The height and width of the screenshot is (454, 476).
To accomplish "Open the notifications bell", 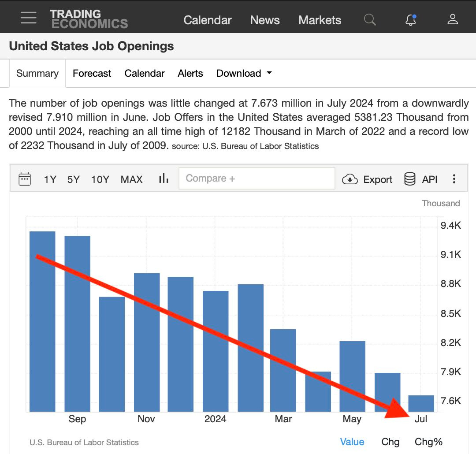I will (411, 19).
